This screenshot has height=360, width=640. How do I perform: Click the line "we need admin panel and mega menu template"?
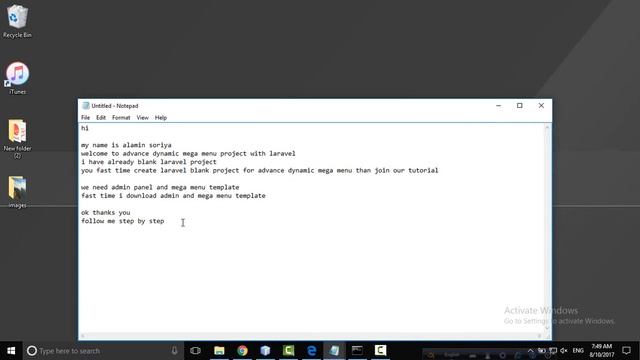tap(160, 187)
